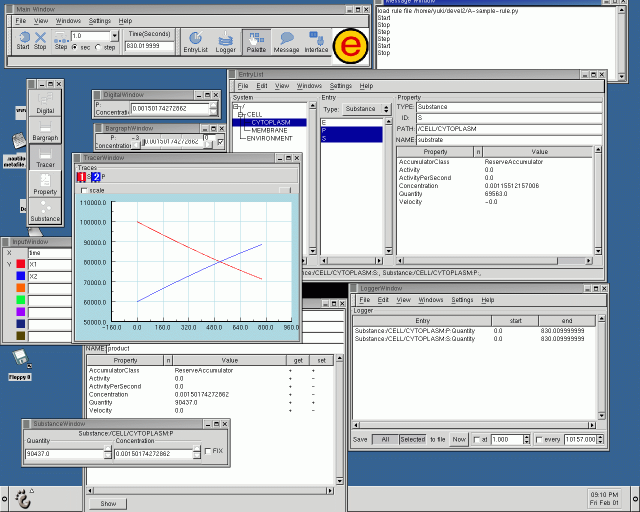Screen dimensions: 640x512
Task: Click the Stop simulation icon
Action: tap(40, 40)
